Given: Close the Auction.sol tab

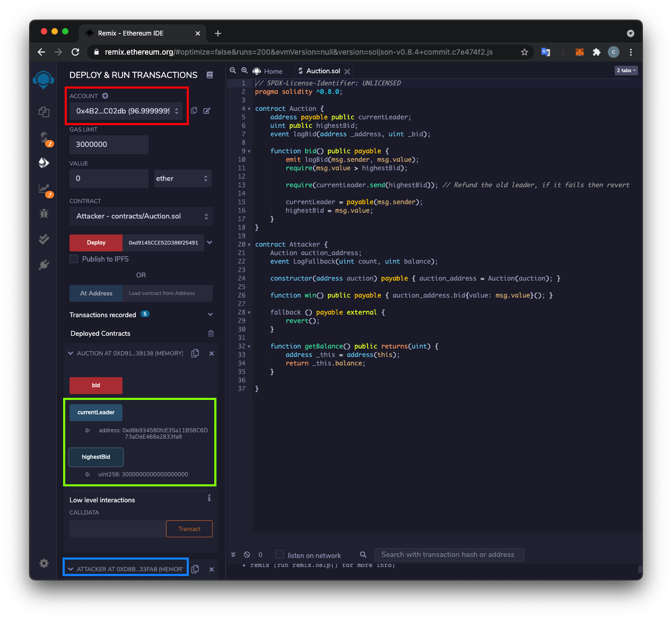Looking at the screenshot, I should (x=347, y=71).
